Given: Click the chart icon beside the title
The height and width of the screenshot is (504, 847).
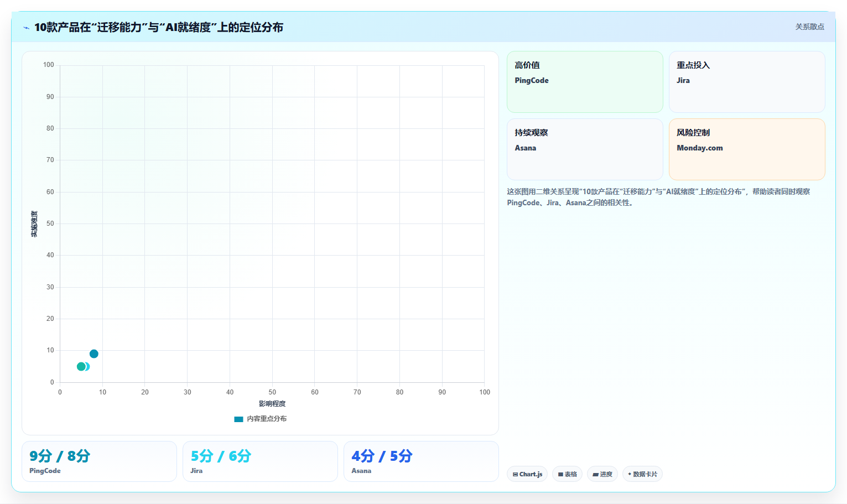Looking at the screenshot, I should tap(26, 28).
